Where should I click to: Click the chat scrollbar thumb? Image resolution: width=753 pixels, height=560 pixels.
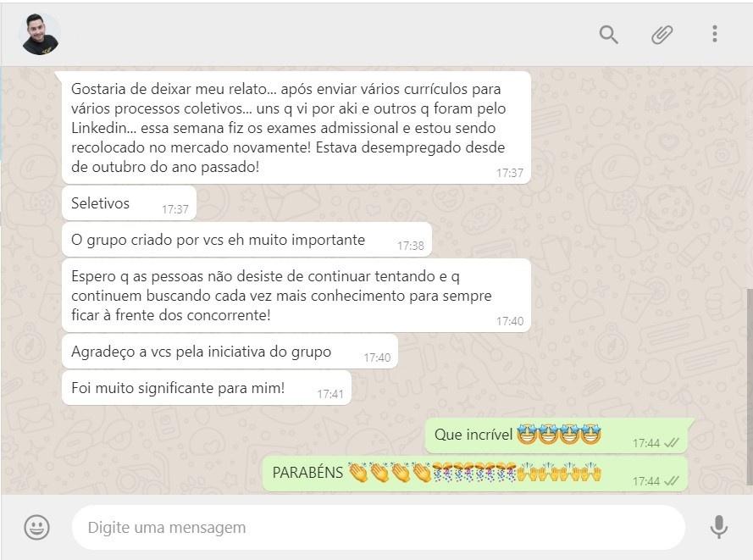point(750,386)
